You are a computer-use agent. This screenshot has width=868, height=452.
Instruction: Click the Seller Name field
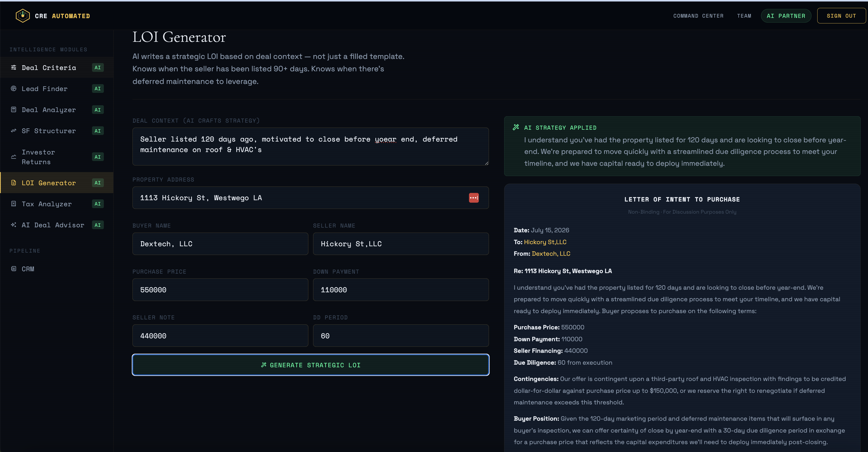[x=401, y=244]
